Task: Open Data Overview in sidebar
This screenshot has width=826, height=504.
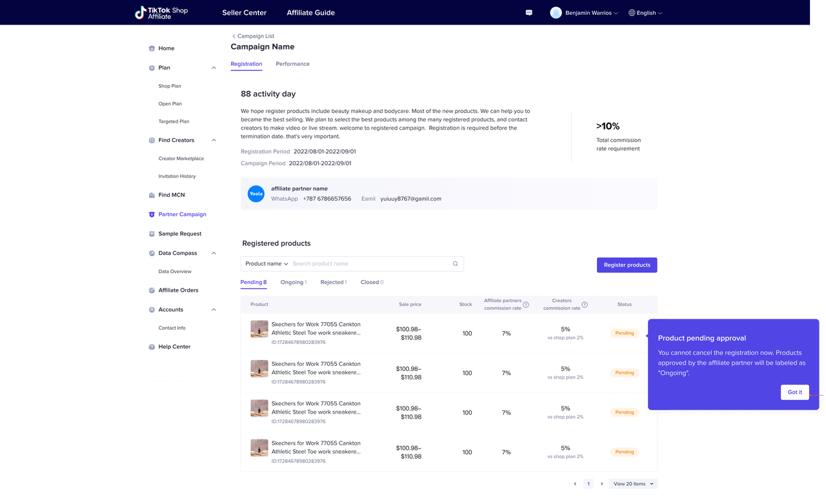Action: tap(175, 272)
